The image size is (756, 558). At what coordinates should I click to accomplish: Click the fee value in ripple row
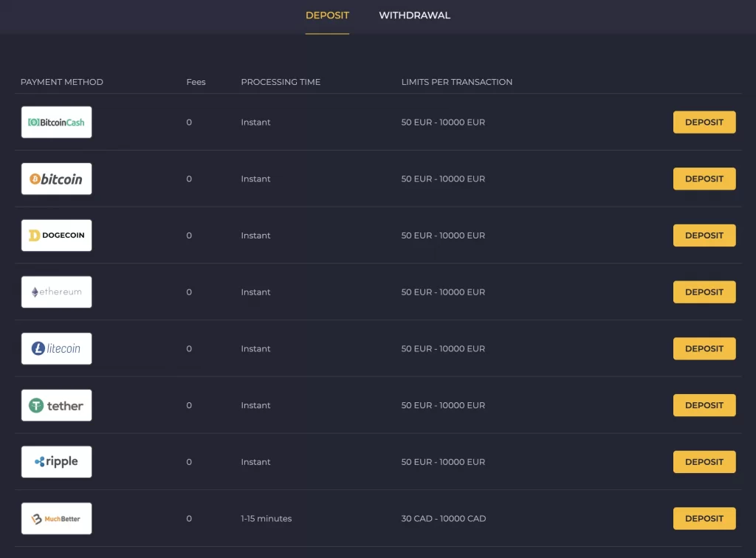(189, 461)
